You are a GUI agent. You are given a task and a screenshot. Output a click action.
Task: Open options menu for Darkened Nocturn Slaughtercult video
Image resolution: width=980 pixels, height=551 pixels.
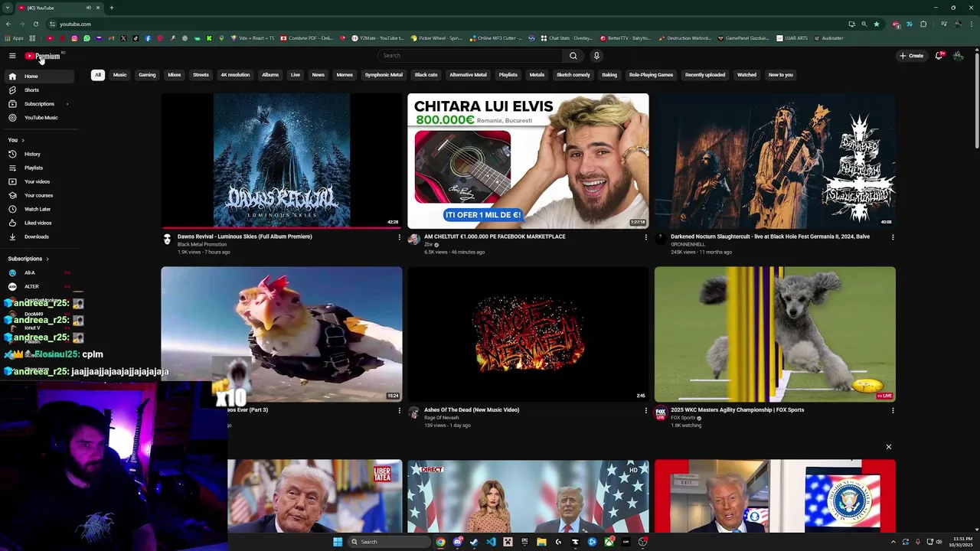(892, 237)
